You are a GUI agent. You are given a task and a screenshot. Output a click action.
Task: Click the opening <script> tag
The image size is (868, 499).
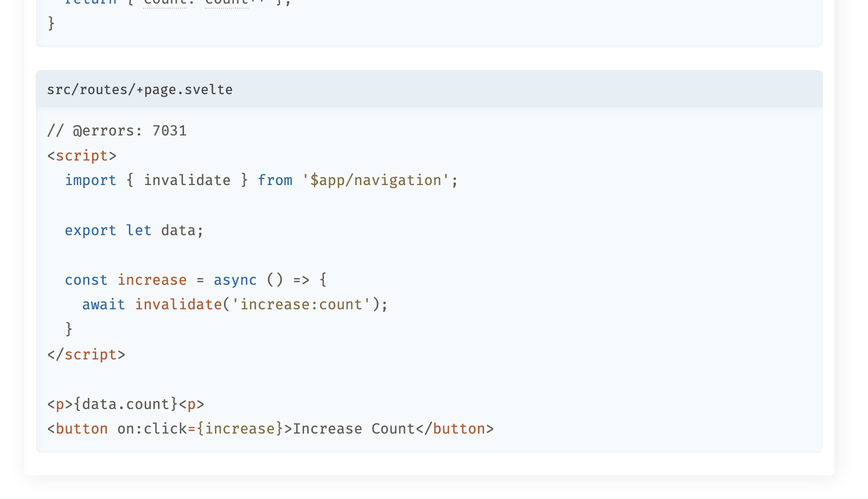pyautogui.click(x=82, y=155)
